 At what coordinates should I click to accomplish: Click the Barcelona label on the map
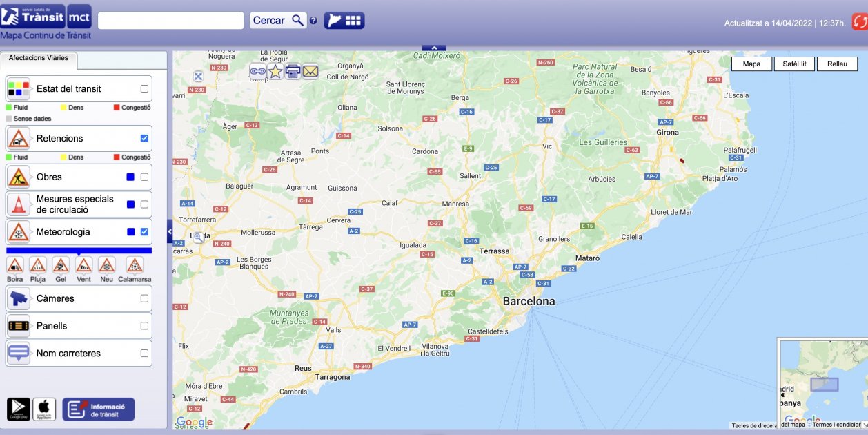click(x=529, y=301)
